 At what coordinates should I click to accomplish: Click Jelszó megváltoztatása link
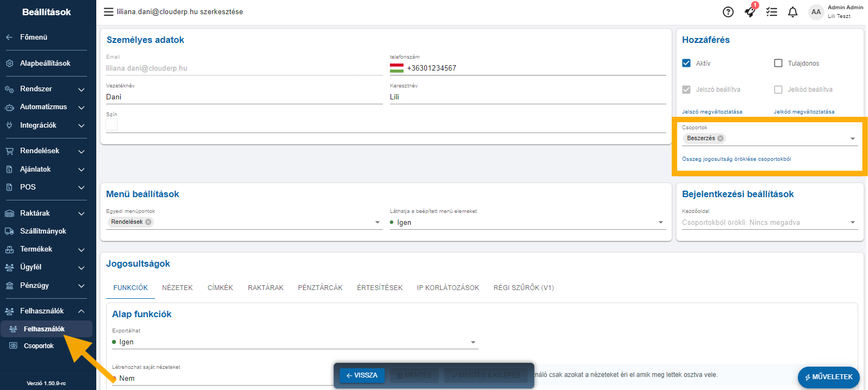(x=712, y=112)
